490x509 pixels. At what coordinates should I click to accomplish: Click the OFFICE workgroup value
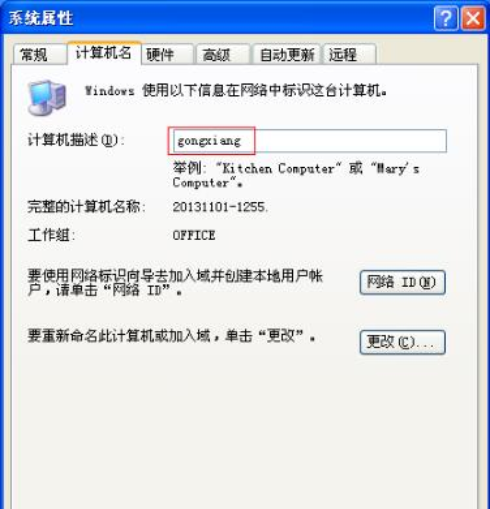(194, 235)
